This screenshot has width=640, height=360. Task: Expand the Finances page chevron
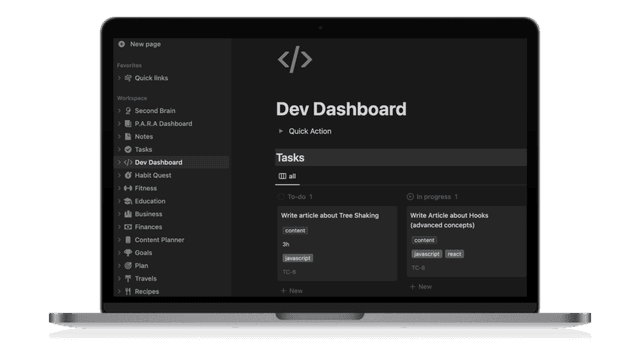point(119,227)
